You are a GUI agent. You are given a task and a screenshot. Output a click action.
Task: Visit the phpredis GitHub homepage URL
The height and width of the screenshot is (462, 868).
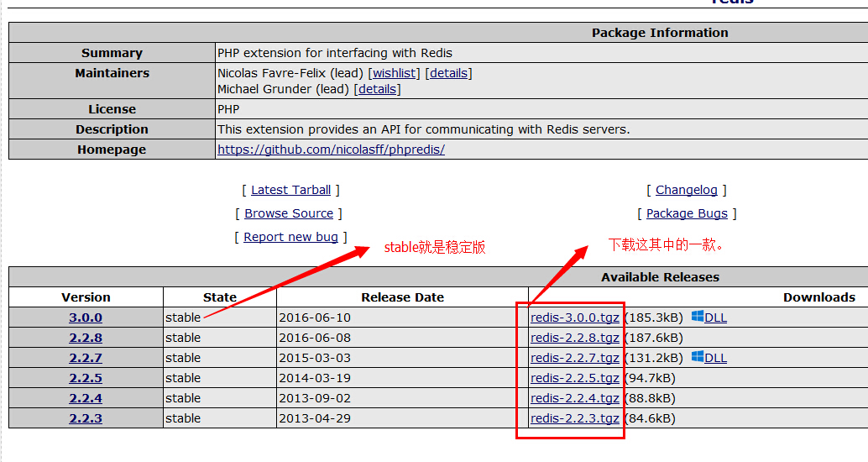pos(331,150)
